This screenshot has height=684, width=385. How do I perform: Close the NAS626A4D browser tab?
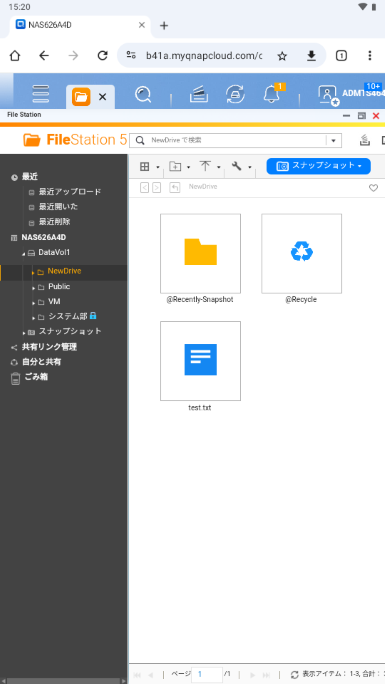pyautogui.click(x=142, y=25)
